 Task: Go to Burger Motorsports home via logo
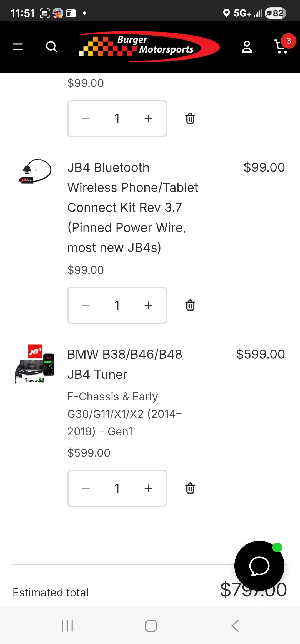(x=149, y=47)
